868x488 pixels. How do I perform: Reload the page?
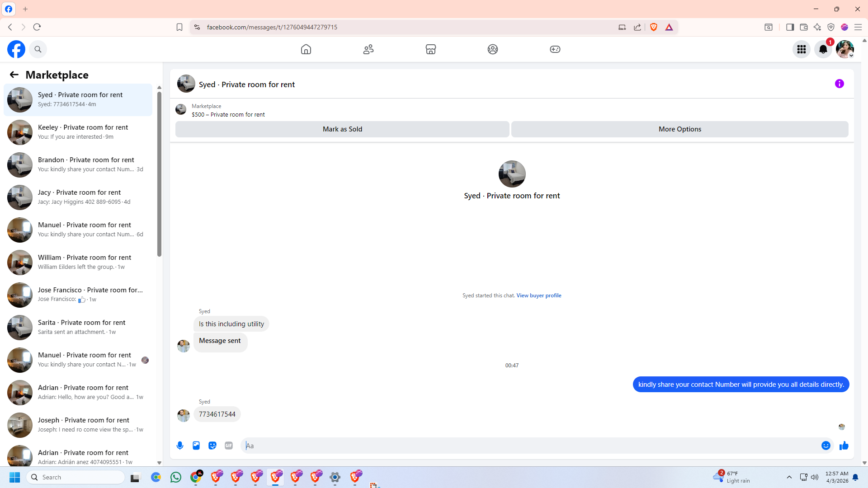point(37,27)
